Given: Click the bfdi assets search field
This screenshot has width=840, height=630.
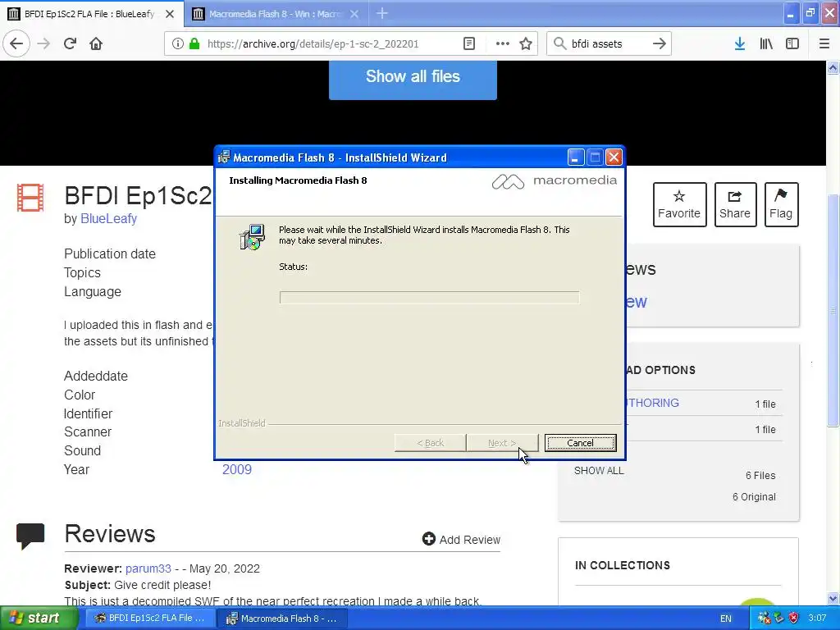Looking at the screenshot, I should pyautogui.click(x=608, y=43).
